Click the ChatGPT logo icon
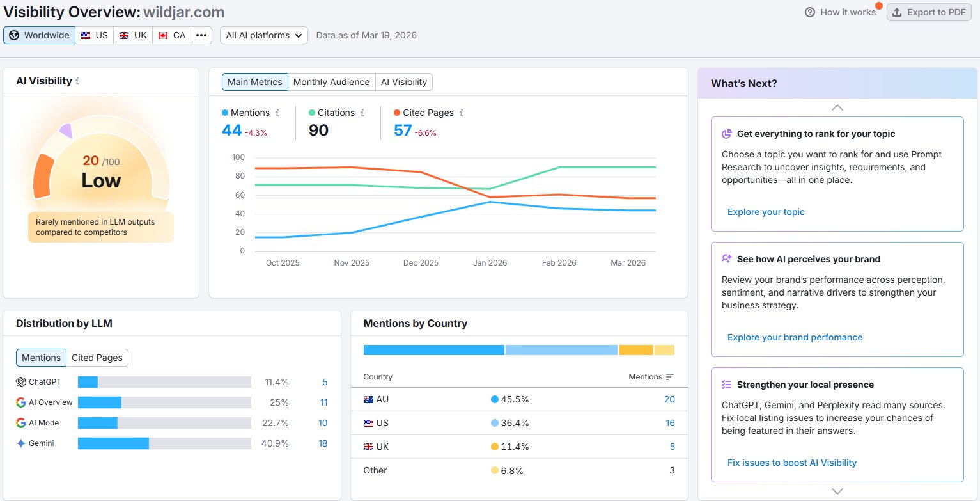 click(21, 382)
